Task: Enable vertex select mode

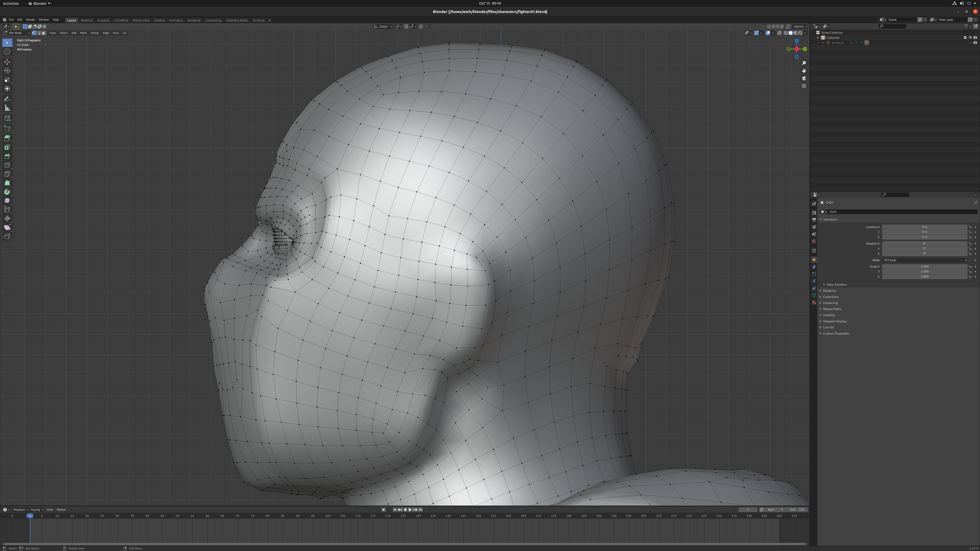Action: click(34, 33)
